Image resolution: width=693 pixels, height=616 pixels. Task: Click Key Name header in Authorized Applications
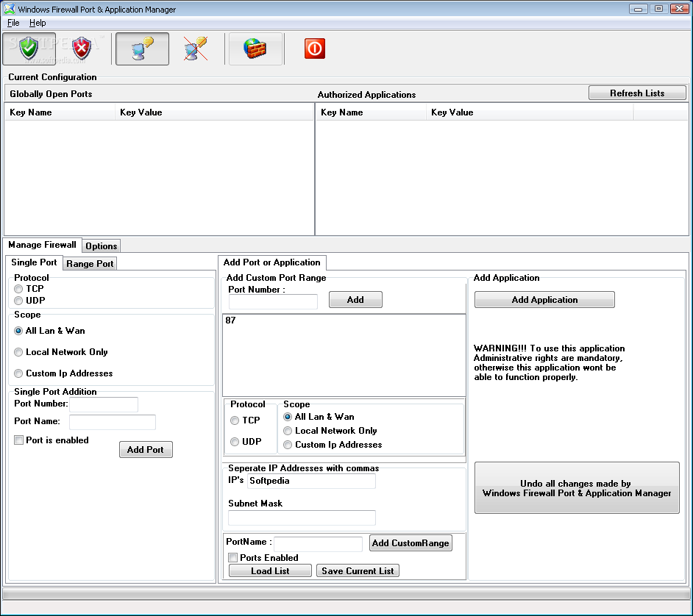click(372, 112)
